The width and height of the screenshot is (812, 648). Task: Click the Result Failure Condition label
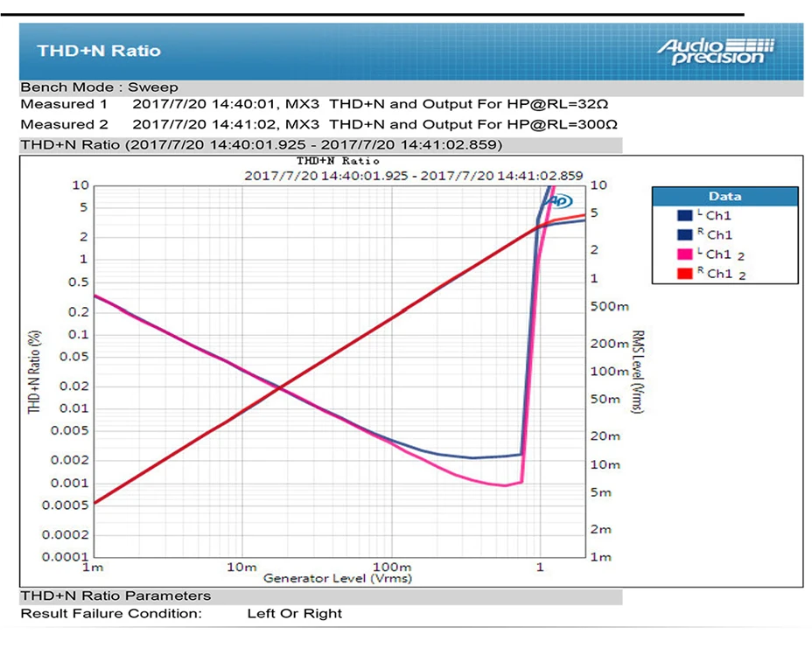click(111, 614)
